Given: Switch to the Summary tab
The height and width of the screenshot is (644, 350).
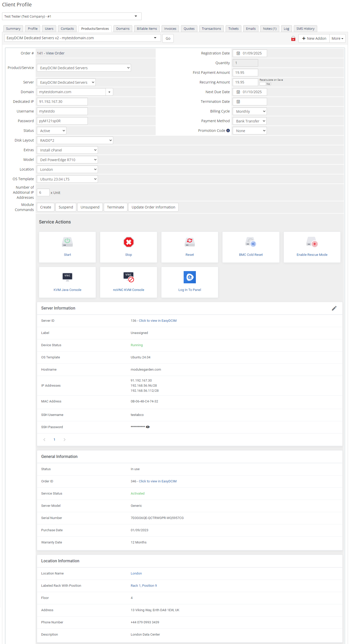Looking at the screenshot, I should tap(13, 29).
